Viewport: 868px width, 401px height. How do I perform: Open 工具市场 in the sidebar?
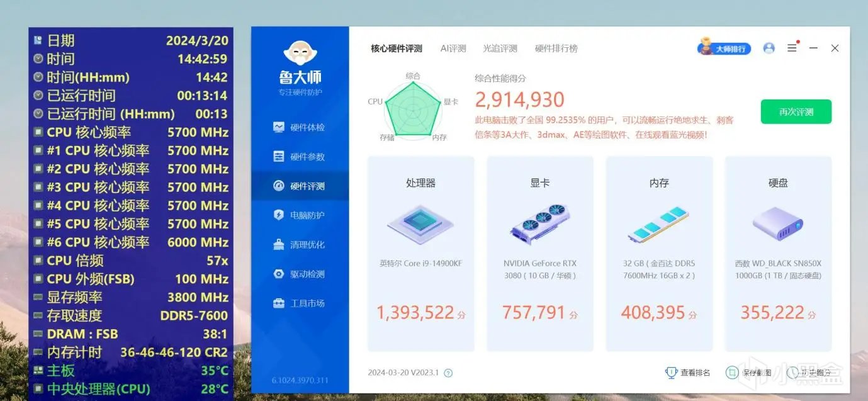pos(300,303)
